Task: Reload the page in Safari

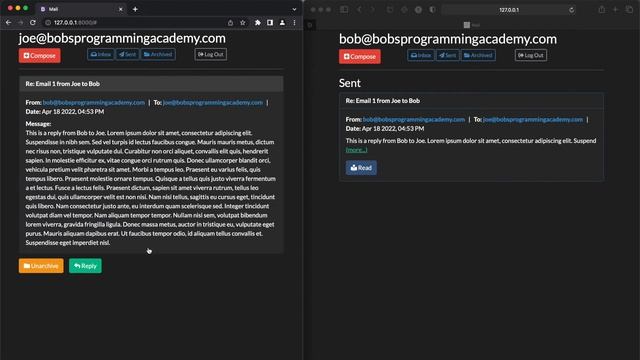Action: click(x=571, y=10)
